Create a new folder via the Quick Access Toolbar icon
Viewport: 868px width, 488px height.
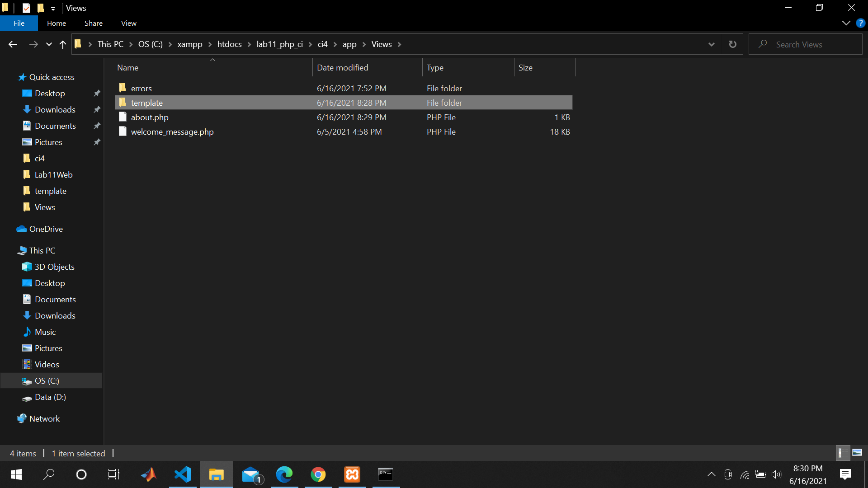[x=40, y=8]
